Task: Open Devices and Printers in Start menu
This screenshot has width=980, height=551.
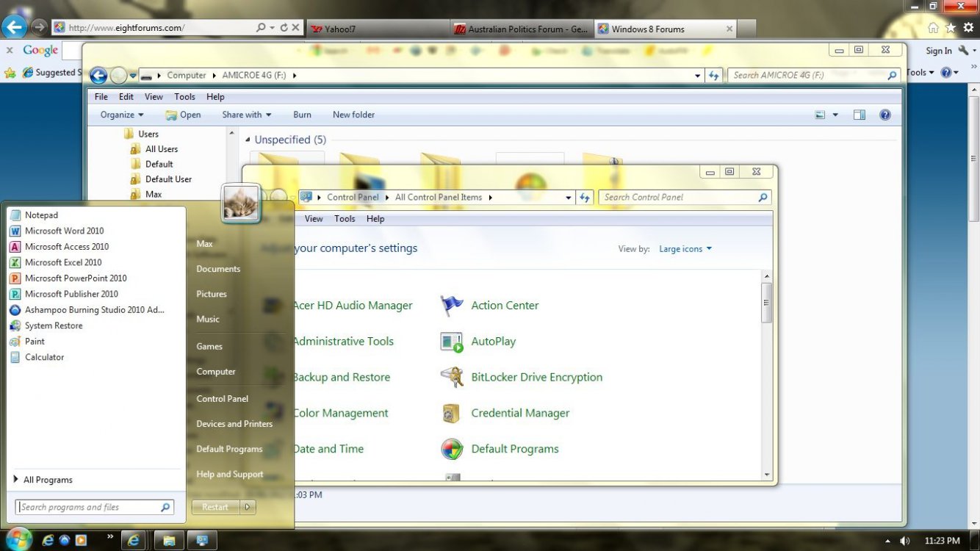Action: (234, 424)
